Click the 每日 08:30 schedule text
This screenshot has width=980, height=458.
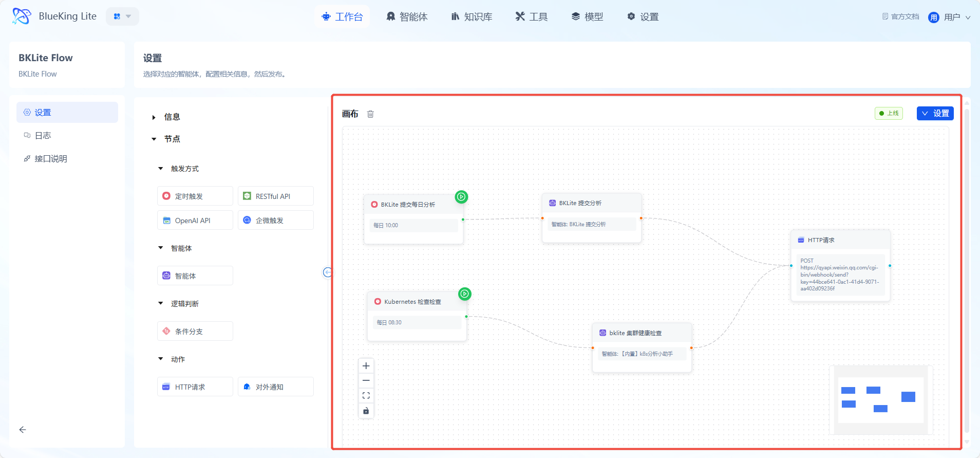[x=389, y=322]
